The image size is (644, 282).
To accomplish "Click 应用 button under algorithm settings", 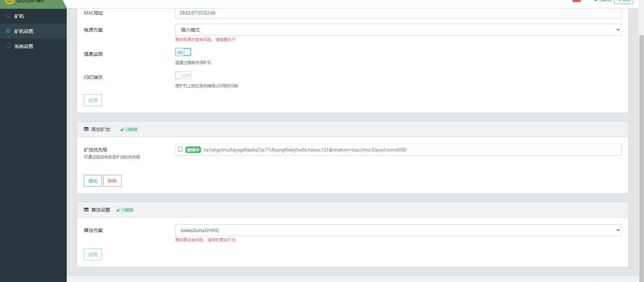I will point(93,254).
